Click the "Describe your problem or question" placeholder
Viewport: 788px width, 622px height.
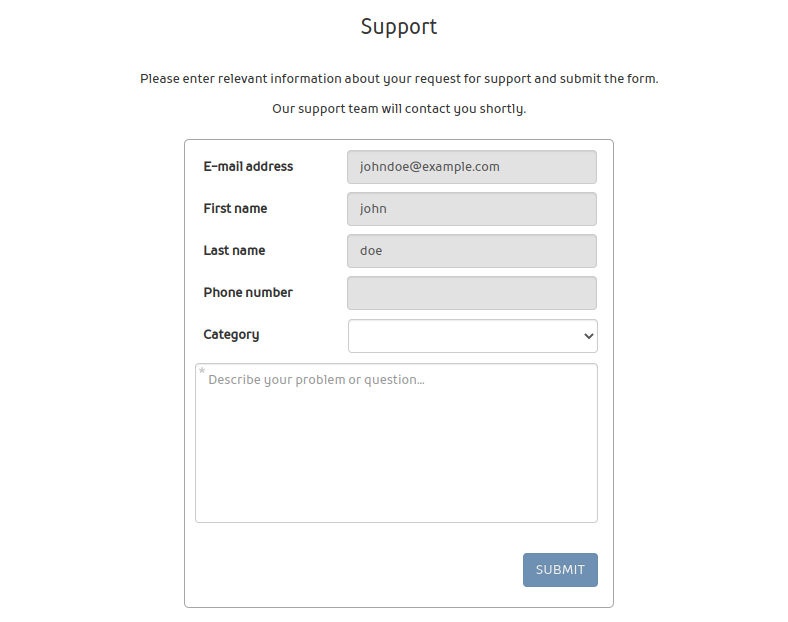(x=316, y=380)
